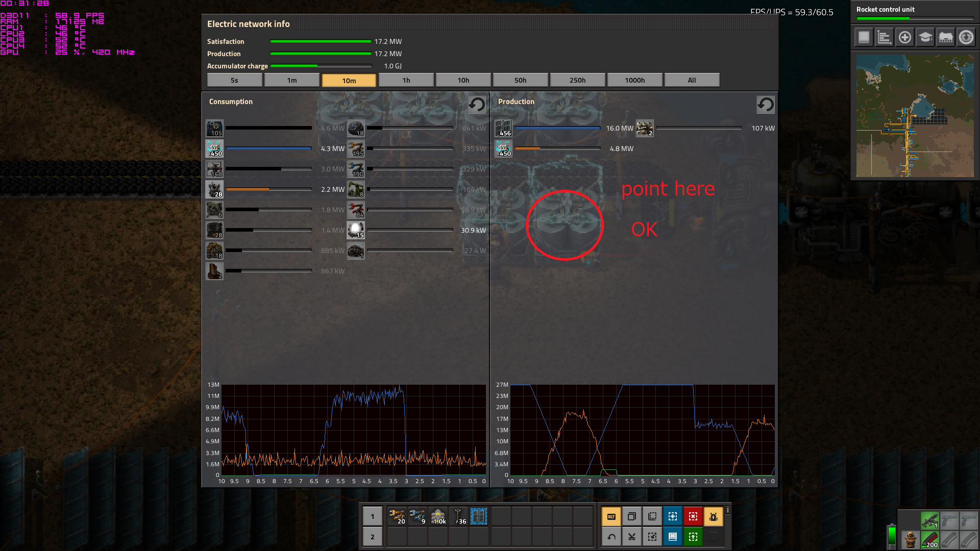980x551 pixels.
Task: Reset production selection with refresh arrow
Action: (x=765, y=105)
